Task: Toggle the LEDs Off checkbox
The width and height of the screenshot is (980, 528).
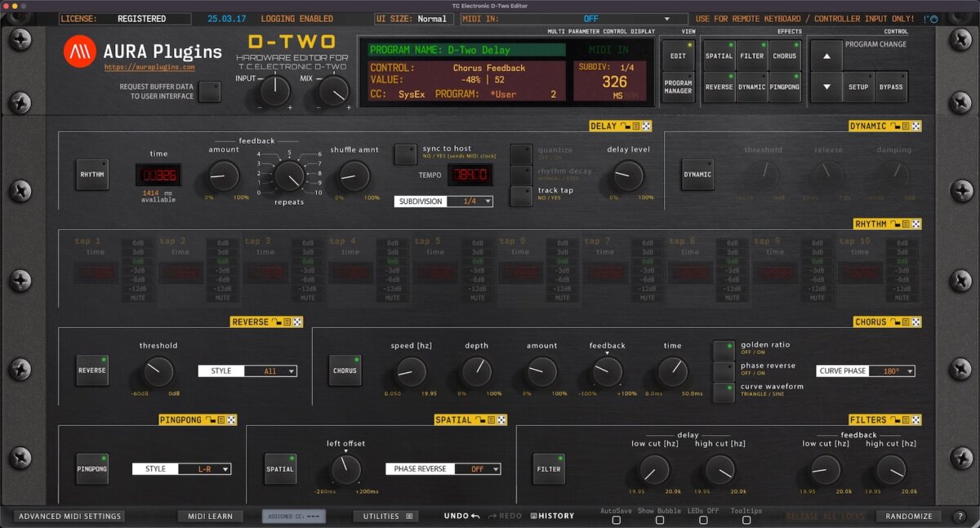Action: (x=703, y=520)
